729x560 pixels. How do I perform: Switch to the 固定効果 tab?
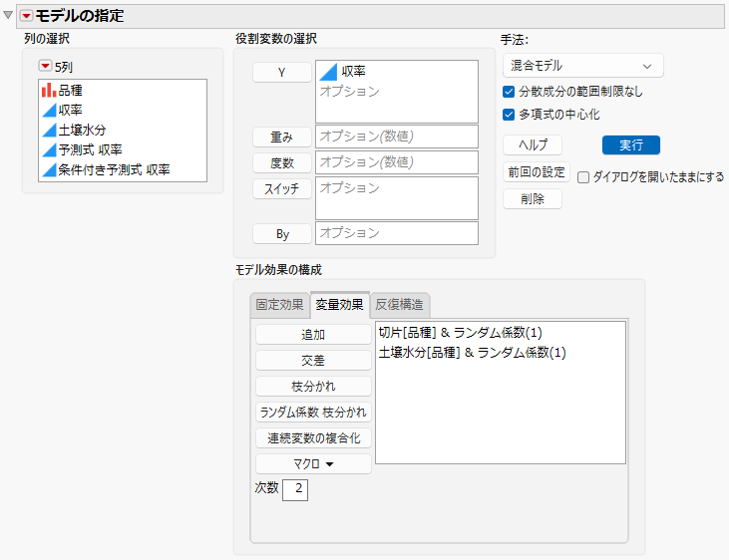click(279, 305)
